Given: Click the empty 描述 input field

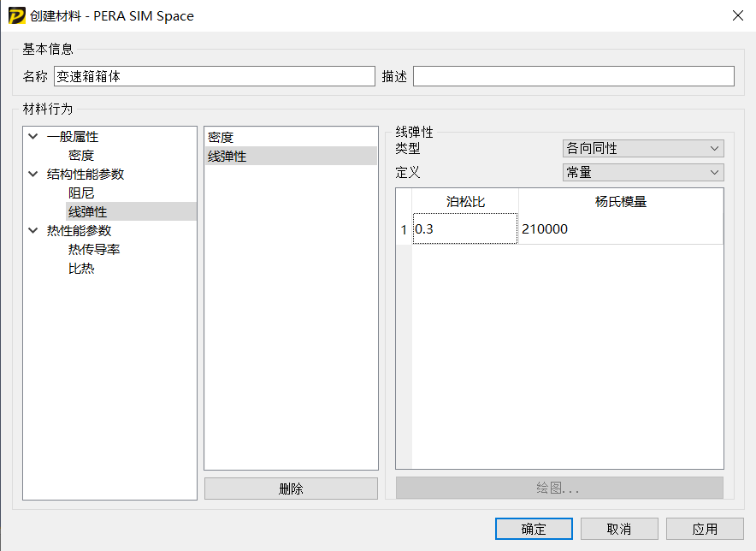Looking at the screenshot, I should pyautogui.click(x=573, y=76).
